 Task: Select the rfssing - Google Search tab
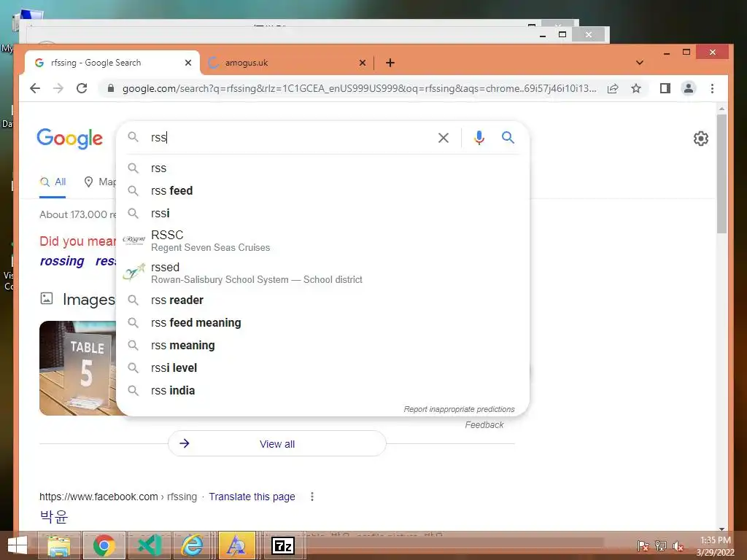point(112,63)
